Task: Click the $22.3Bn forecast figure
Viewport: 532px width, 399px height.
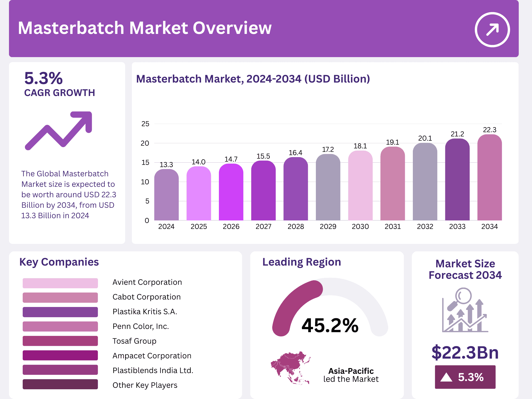Action: [465, 352]
